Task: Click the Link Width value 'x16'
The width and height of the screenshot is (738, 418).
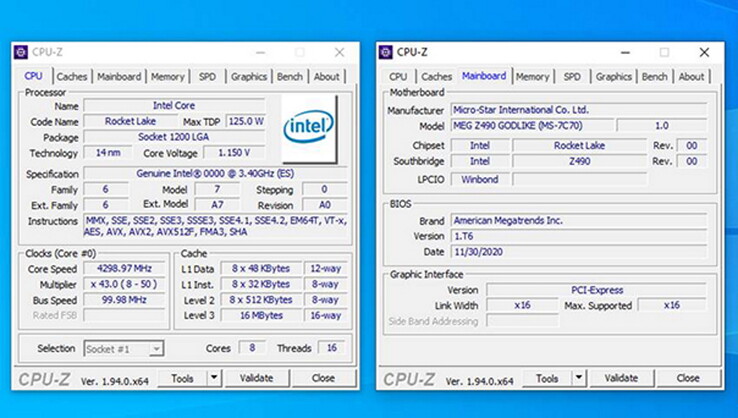Action: tap(522, 305)
